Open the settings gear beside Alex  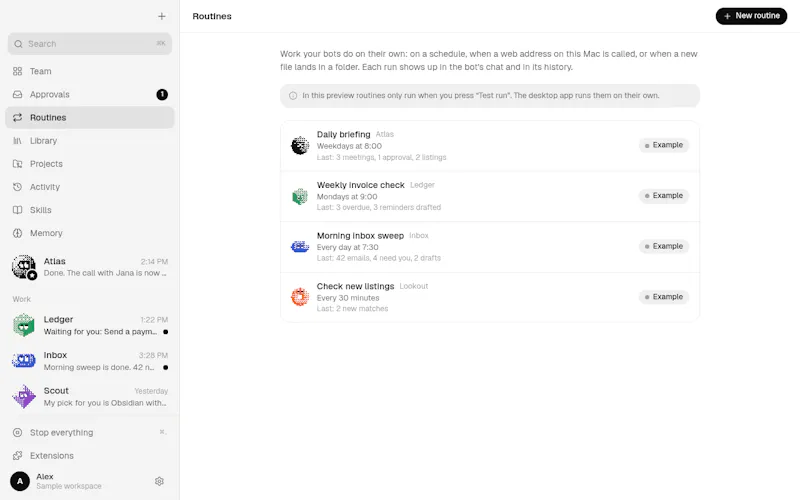159,481
